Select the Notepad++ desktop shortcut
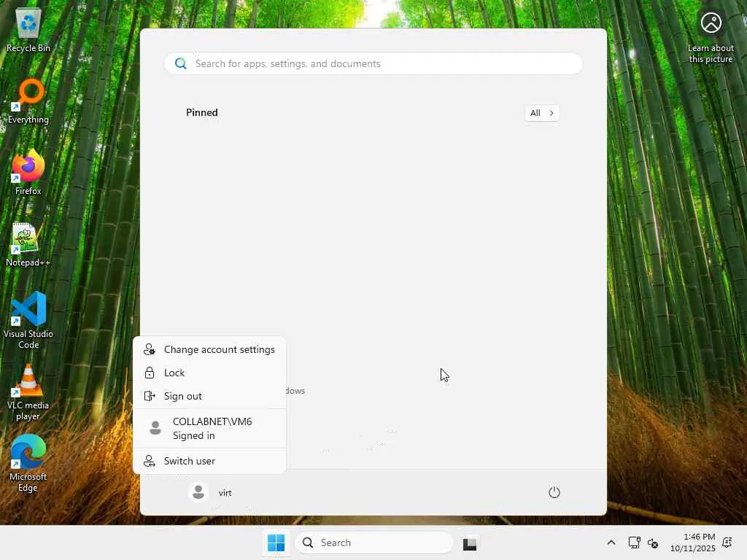 click(x=28, y=244)
